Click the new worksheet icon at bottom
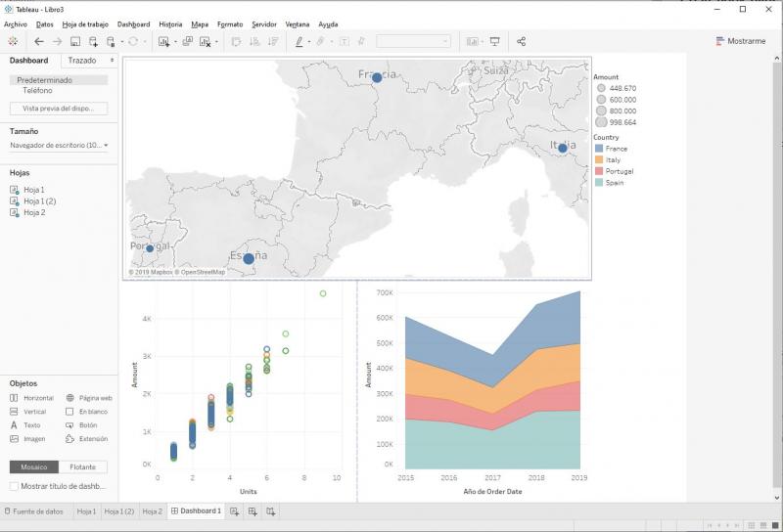This screenshot has height=532, width=783. (235, 511)
